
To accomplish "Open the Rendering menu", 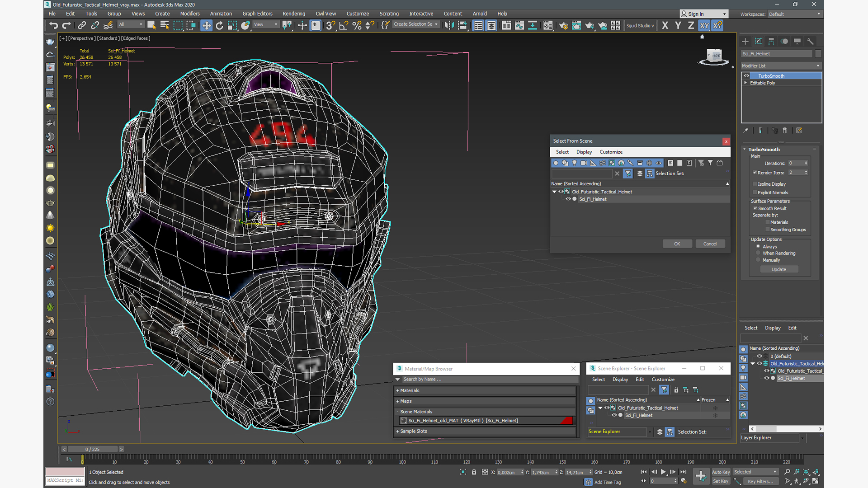I will (x=294, y=14).
